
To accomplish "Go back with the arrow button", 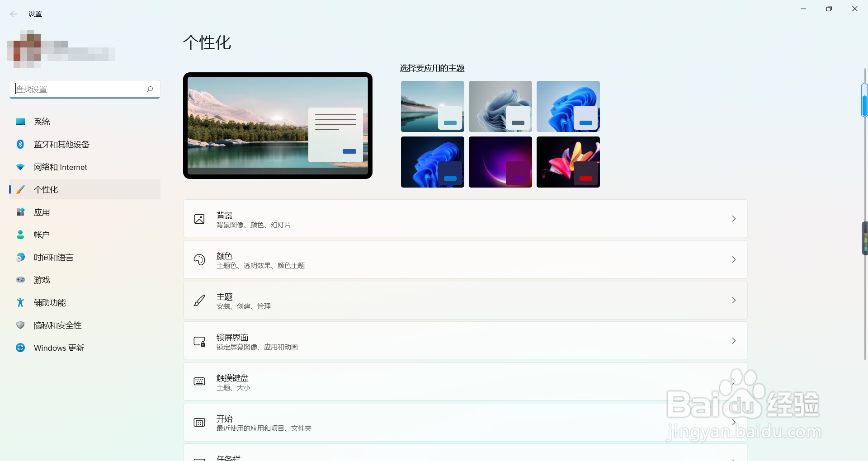I will [x=14, y=14].
